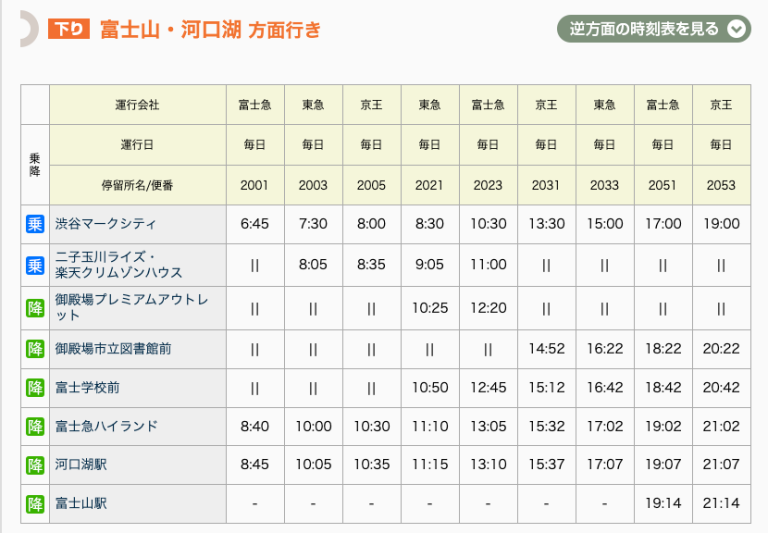Select the 河口湖駅 stop name
Viewport: 768px width, 533px height.
(80, 465)
